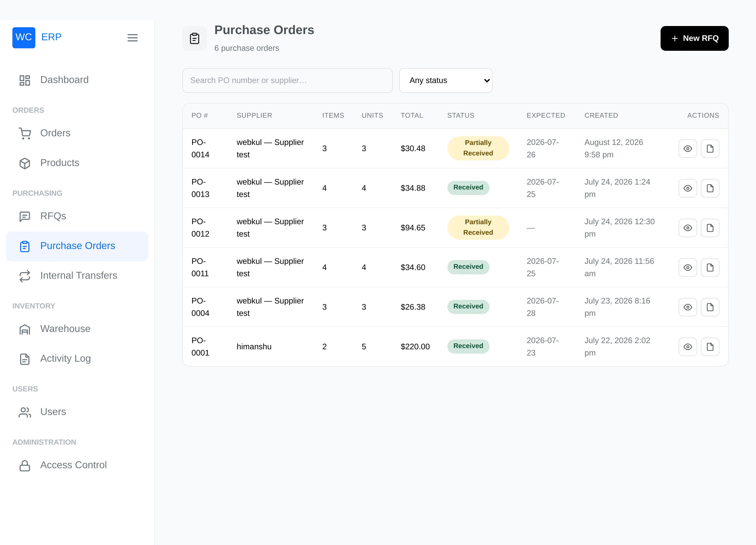Open Access Control settings
Viewport: 756px width, 545px height.
click(x=77, y=465)
